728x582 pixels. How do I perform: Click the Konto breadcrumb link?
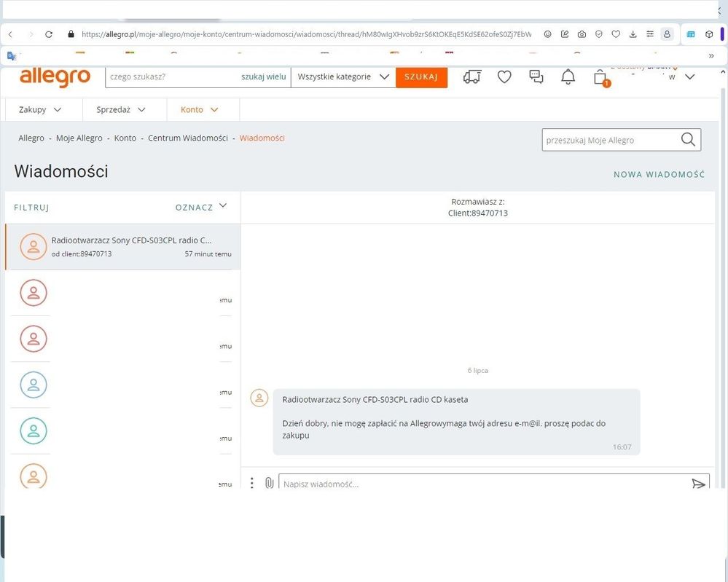coord(125,138)
